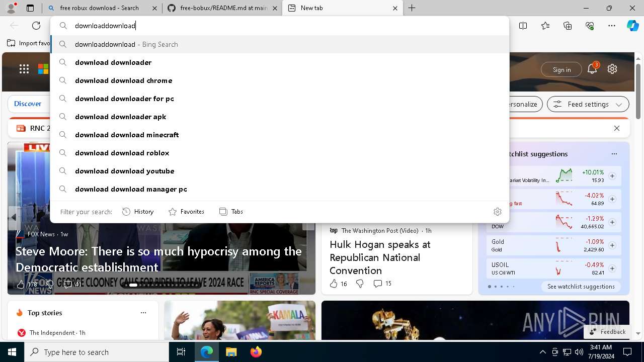Open the Feedback button
644x362 pixels.
[607, 332]
